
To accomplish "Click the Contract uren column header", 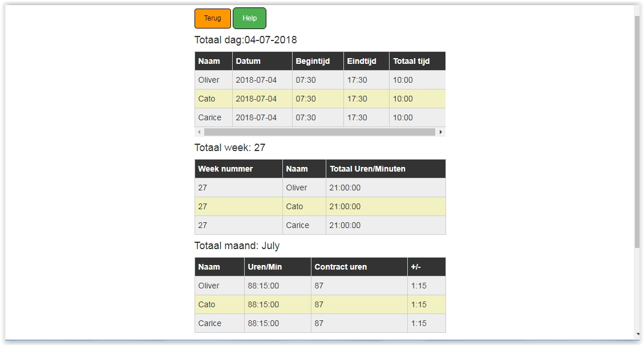I will [x=341, y=267].
